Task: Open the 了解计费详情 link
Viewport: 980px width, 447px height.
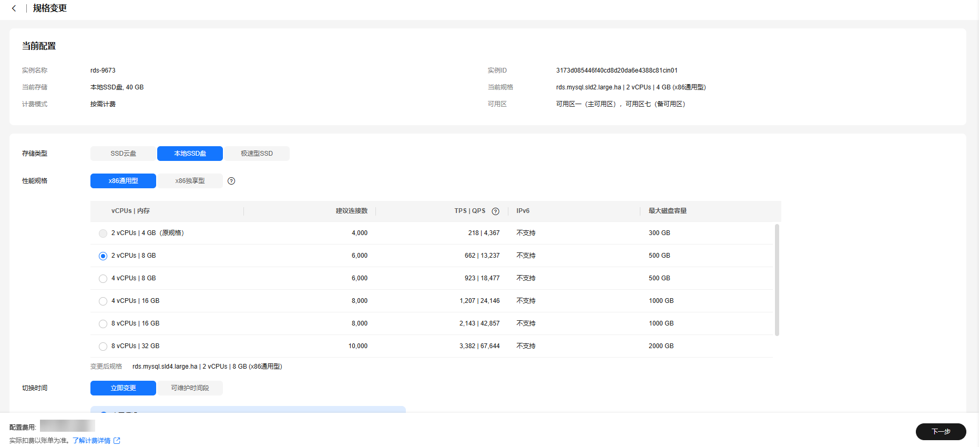Action: click(91, 441)
